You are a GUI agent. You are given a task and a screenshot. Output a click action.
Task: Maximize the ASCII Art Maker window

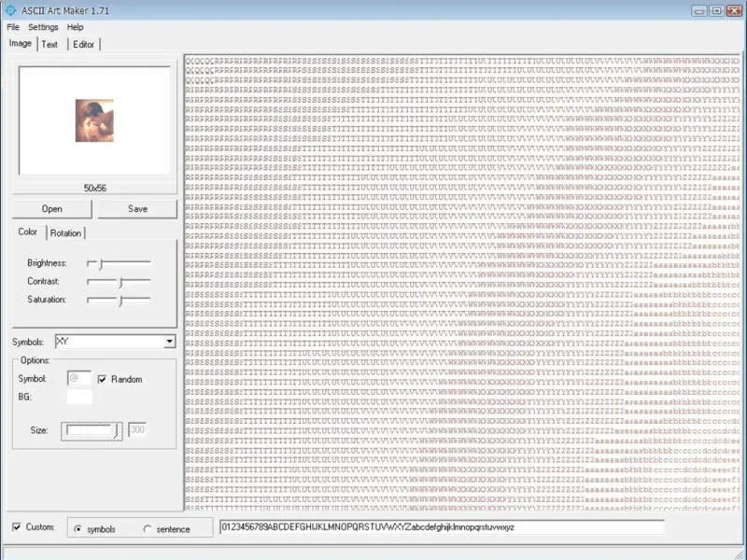[716, 10]
